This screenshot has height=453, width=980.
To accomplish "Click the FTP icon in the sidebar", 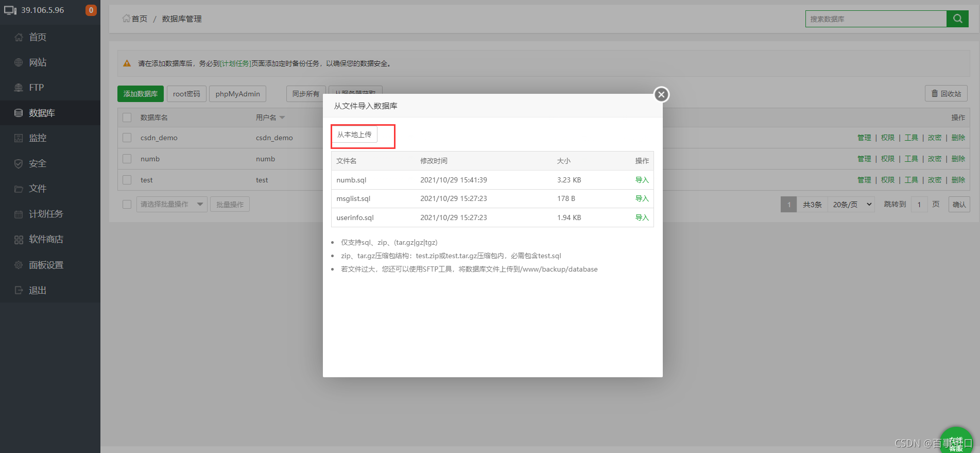I will pos(19,88).
